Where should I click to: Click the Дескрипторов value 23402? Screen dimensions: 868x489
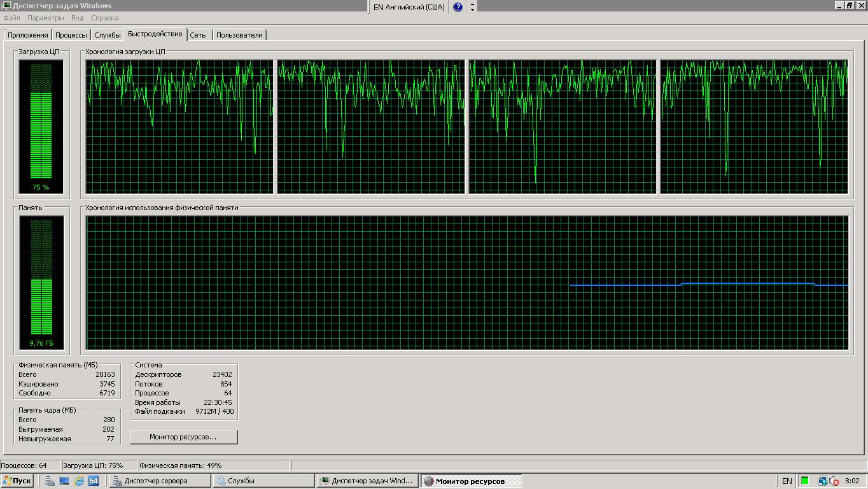tap(222, 374)
